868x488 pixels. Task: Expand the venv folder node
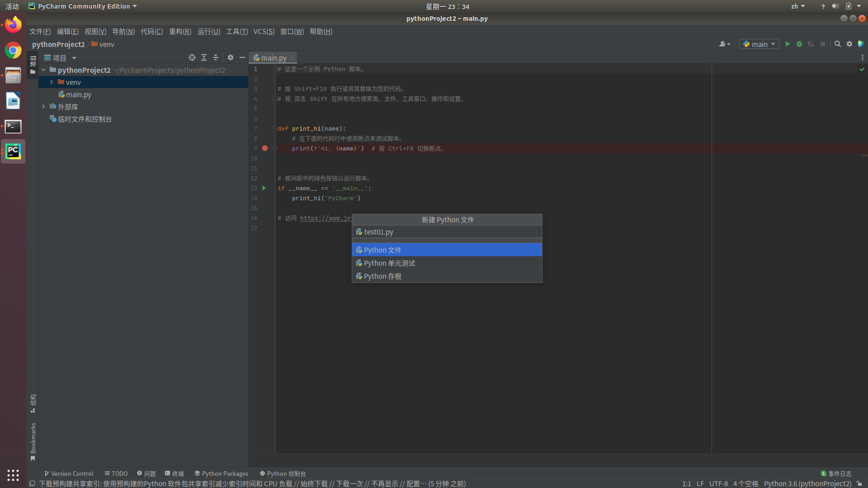pyautogui.click(x=52, y=82)
